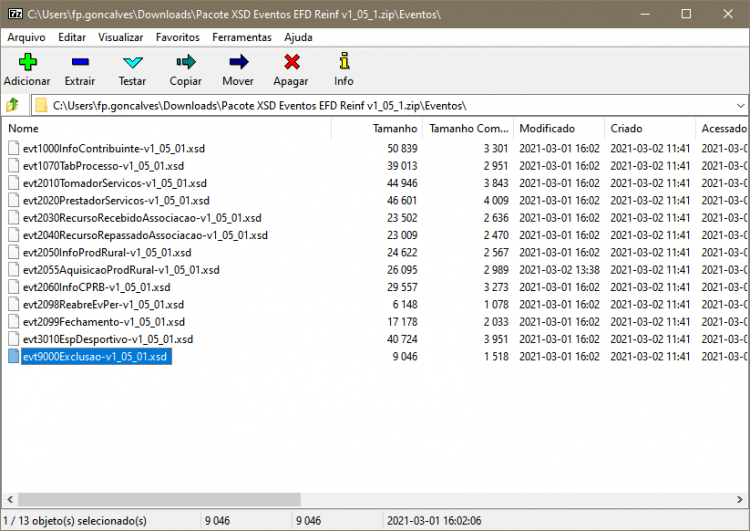Select evt2055AquisicaoProdRural-v1_05_01.xsd
This screenshot has height=531, width=750.
[x=121, y=269]
